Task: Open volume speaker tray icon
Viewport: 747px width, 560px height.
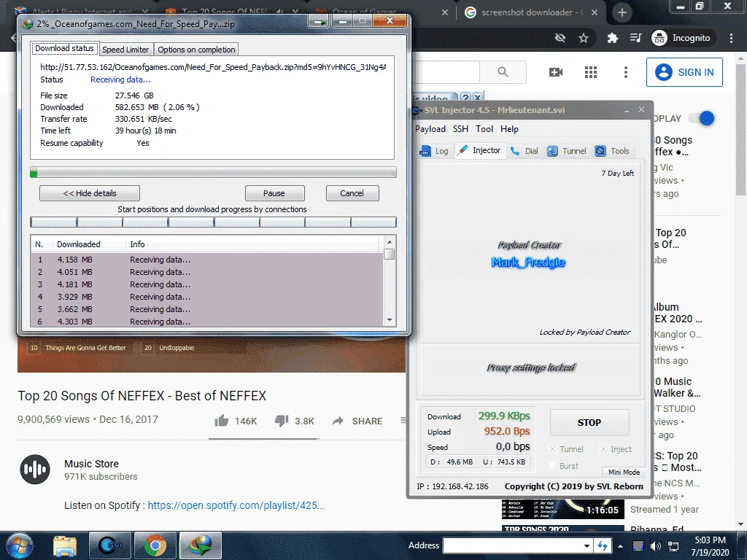Action: [656, 546]
